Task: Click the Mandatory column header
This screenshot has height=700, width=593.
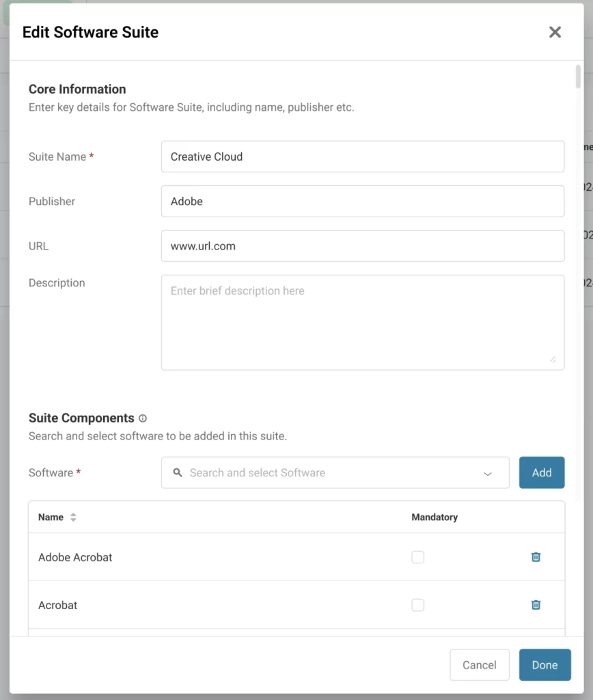Action: pos(435,517)
